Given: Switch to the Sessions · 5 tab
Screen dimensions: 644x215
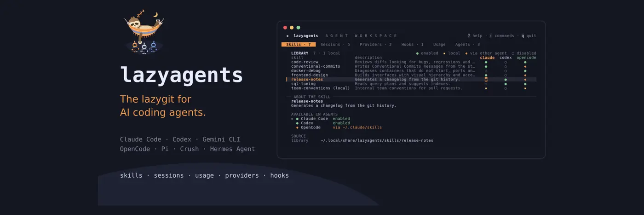Looking at the screenshot, I should pyautogui.click(x=335, y=45).
